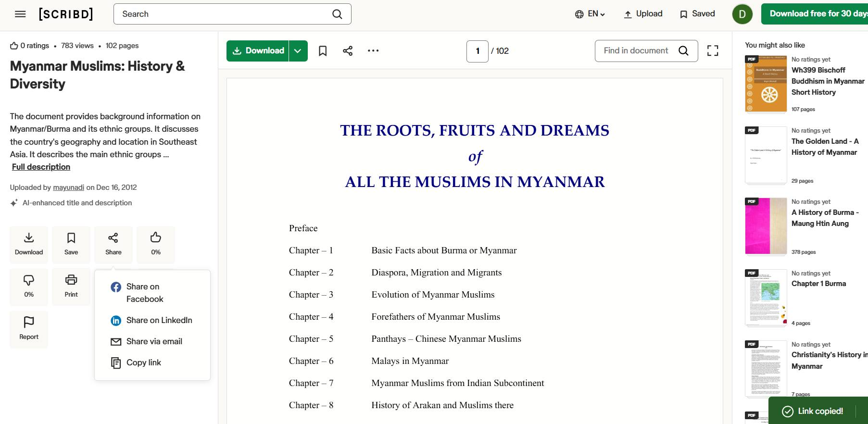Click the bookmark icon in document toolbar
The width and height of the screenshot is (868, 424).
tap(323, 51)
